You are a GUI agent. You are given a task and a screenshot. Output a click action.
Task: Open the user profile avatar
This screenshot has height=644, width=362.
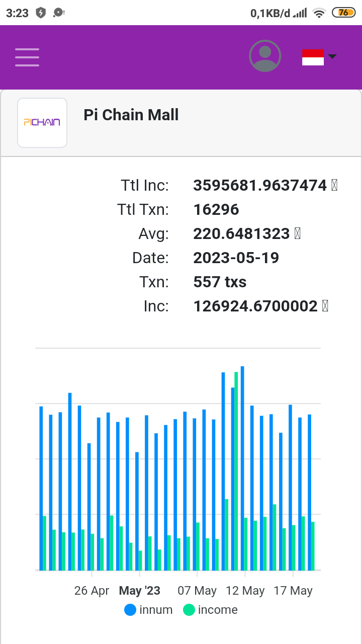click(265, 56)
